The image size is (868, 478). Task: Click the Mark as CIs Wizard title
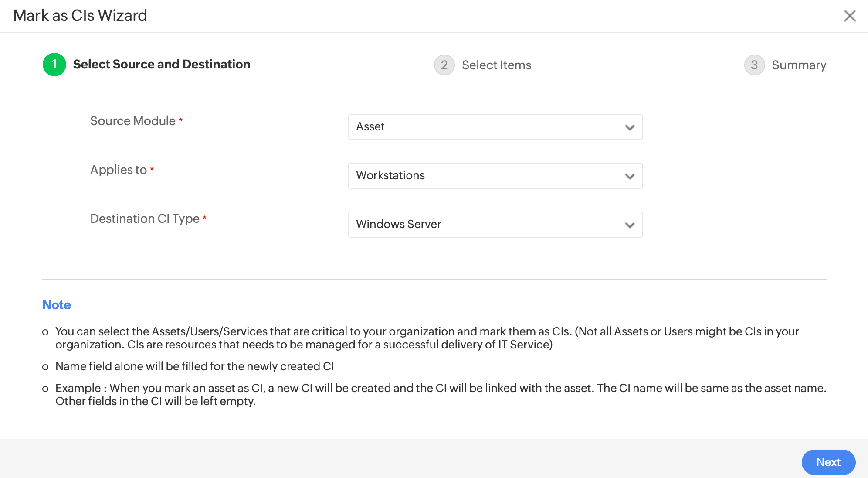coord(80,16)
